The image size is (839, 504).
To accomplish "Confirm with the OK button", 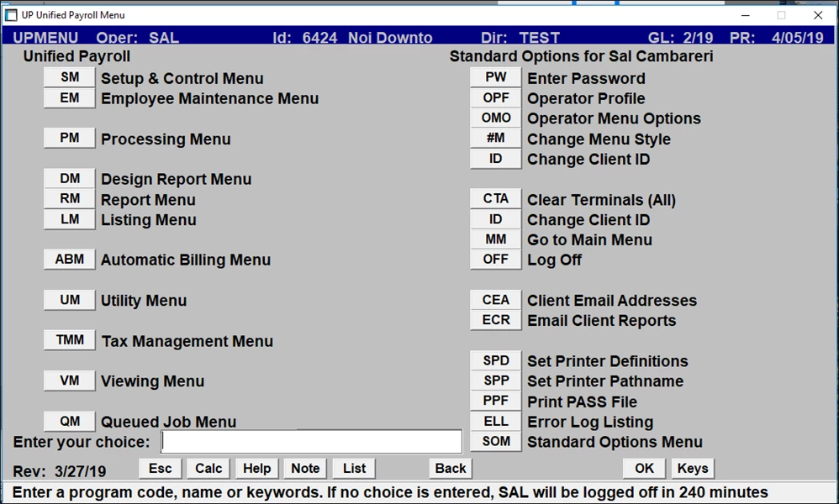I will pos(644,469).
